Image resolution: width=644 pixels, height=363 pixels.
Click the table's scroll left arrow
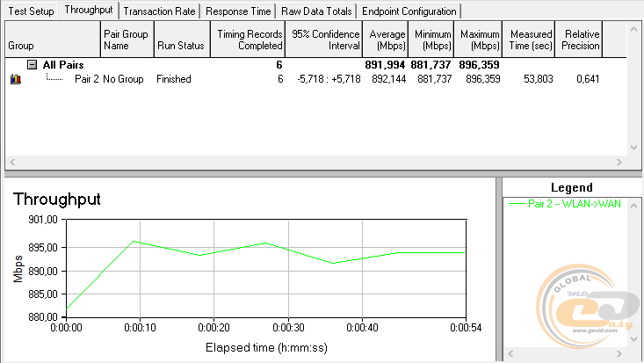(12, 162)
